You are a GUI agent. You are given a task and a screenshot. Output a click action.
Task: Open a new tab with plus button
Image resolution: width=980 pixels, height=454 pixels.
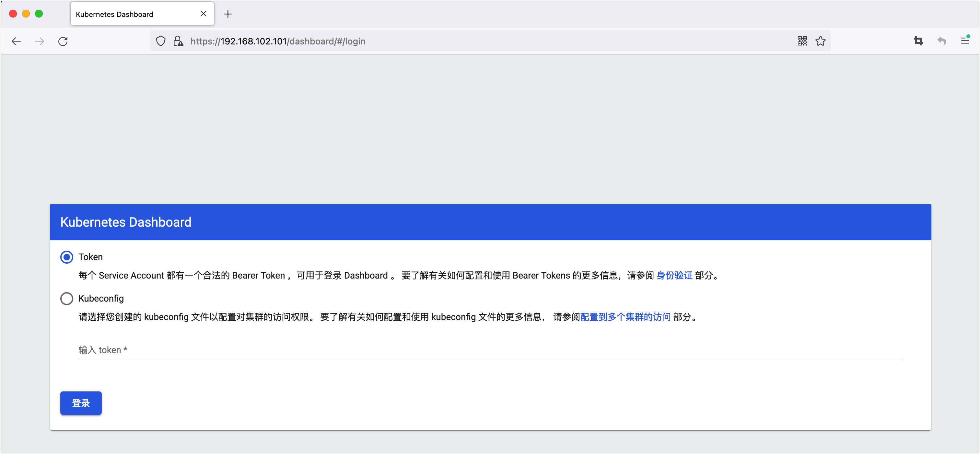(227, 14)
